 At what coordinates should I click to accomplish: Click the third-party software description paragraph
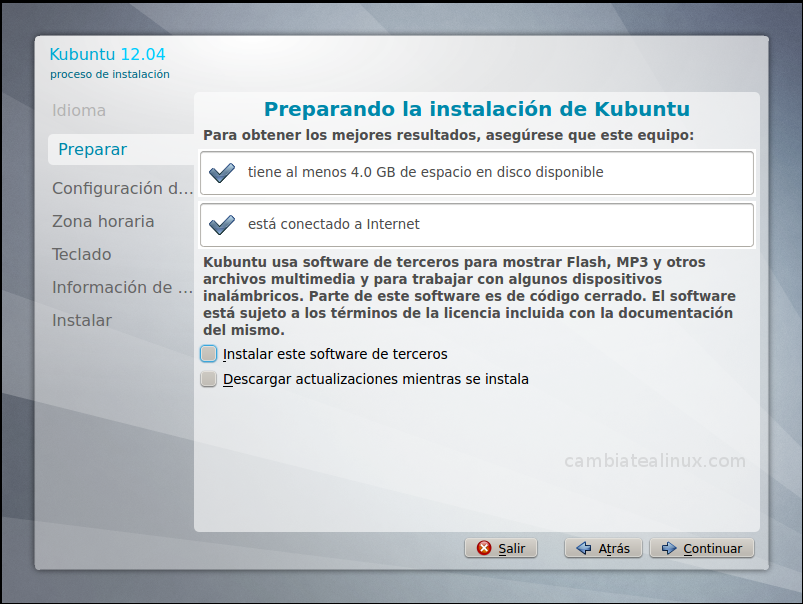tap(469, 296)
